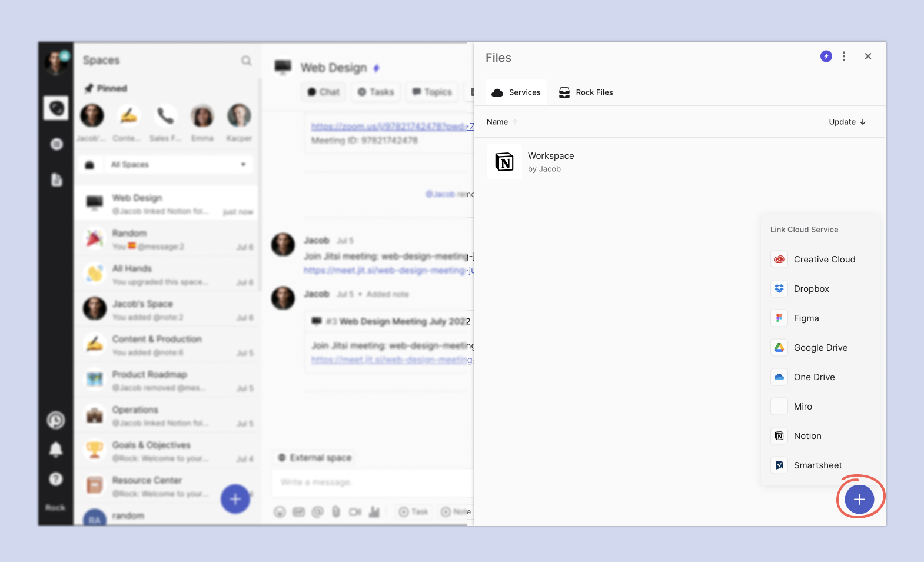Screen dimensions: 924x562
Task: Click the message input field
Action: [371, 483]
